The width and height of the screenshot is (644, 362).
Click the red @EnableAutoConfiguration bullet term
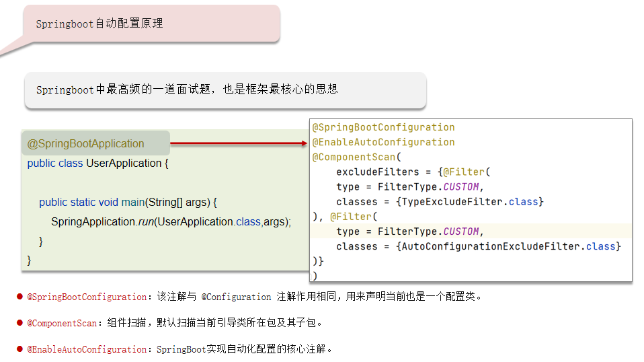[87, 349]
